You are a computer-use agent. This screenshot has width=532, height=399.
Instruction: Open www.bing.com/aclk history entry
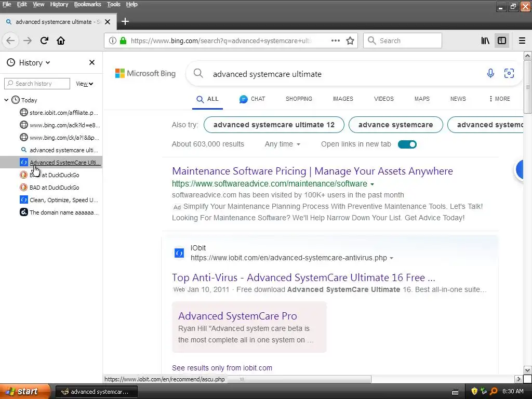pos(59,125)
